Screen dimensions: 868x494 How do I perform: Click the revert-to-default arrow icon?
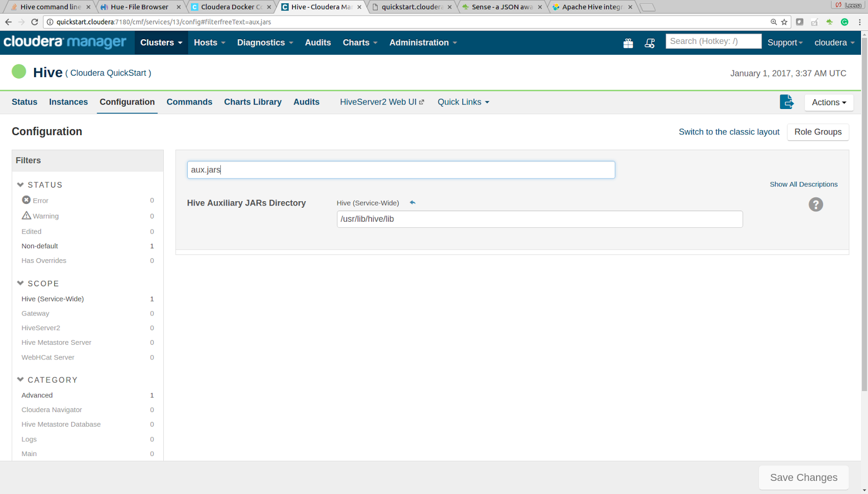point(412,202)
